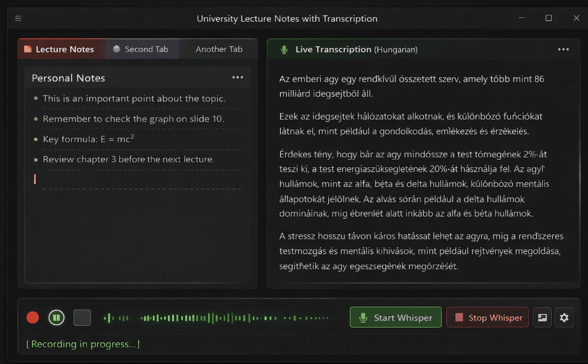Select the Key formula E = mc² note
The width and height of the screenshot is (588, 364).
88,139
